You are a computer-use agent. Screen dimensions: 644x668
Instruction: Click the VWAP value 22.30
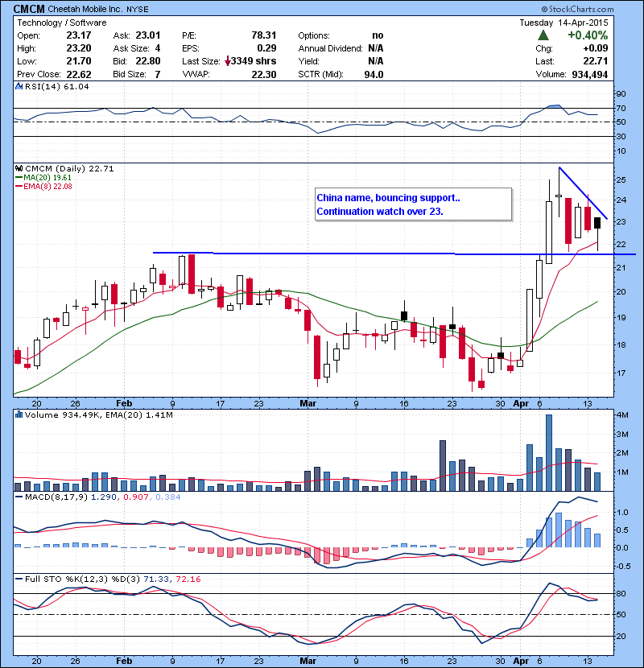tap(264, 75)
